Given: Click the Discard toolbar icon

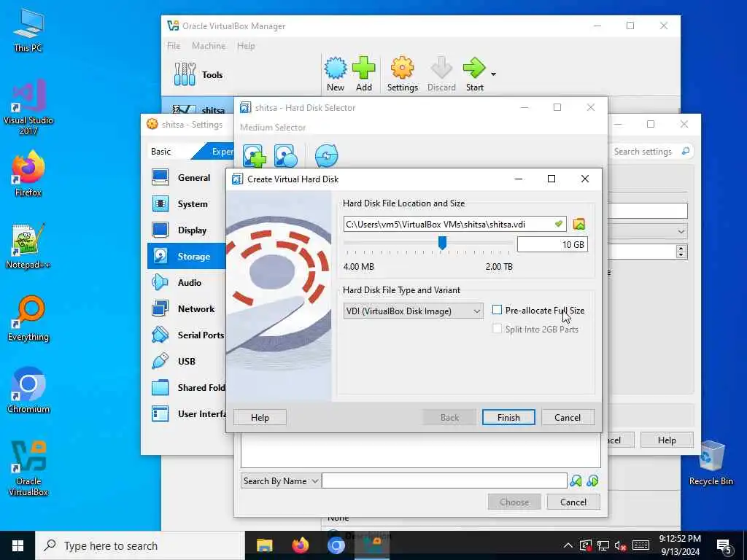Looking at the screenshot, I should 441,74.
